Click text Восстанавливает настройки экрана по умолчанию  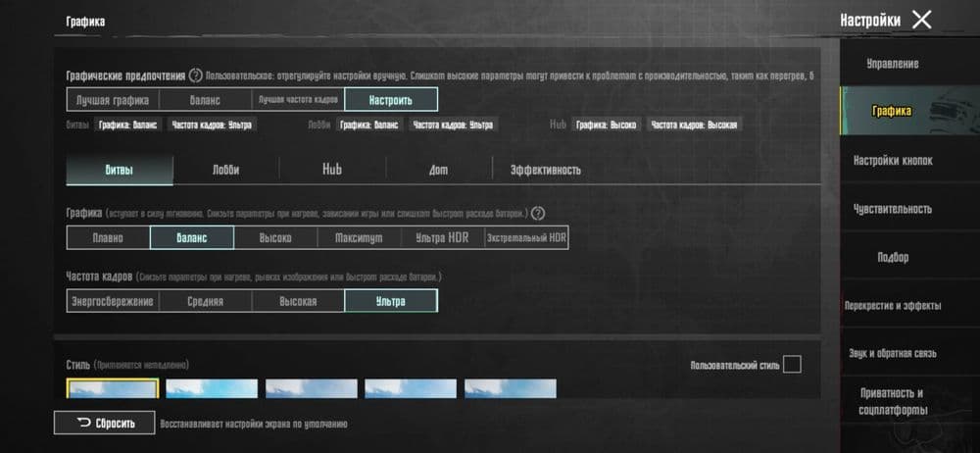pos(254,425)
